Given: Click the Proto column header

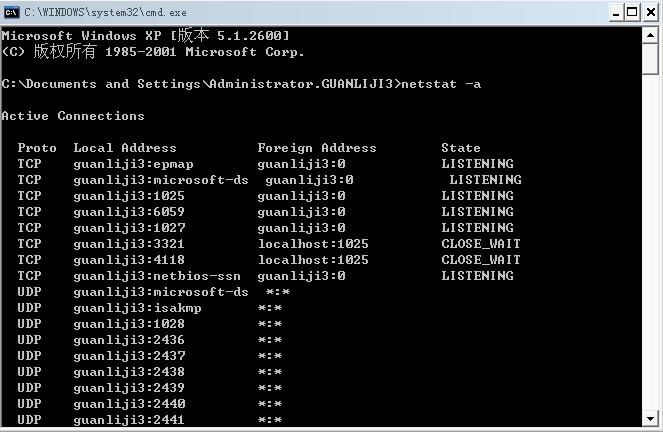Looking at the screenshot, I should (x=37, y=148).
